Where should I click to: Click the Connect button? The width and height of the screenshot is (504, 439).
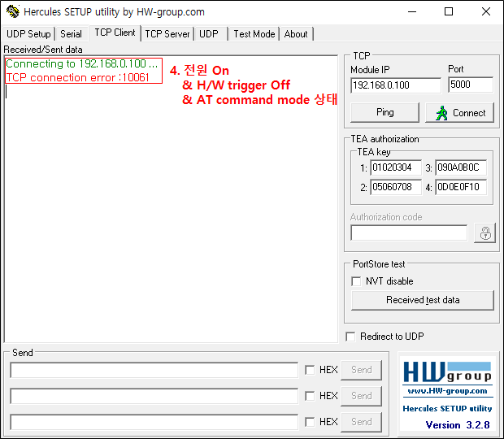tap(459, 112)
